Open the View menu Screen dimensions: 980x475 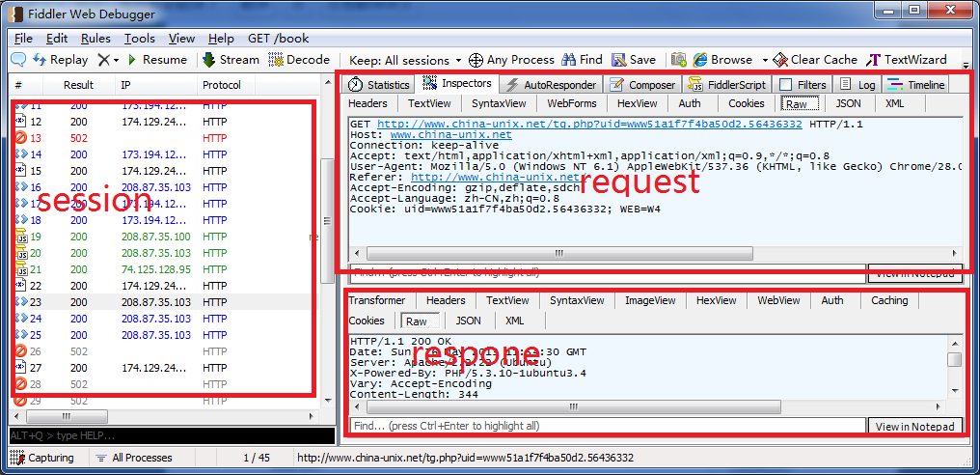(x=181, y=39)
